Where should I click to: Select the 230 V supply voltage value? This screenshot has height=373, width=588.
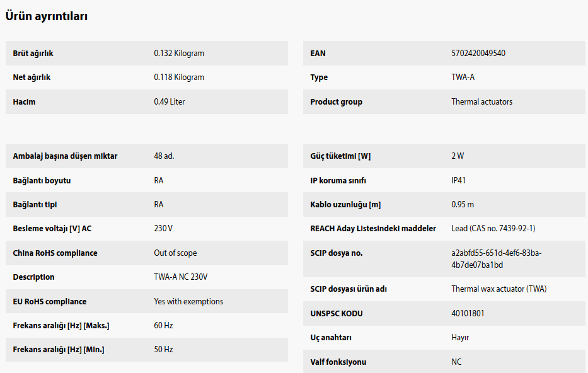163,229
